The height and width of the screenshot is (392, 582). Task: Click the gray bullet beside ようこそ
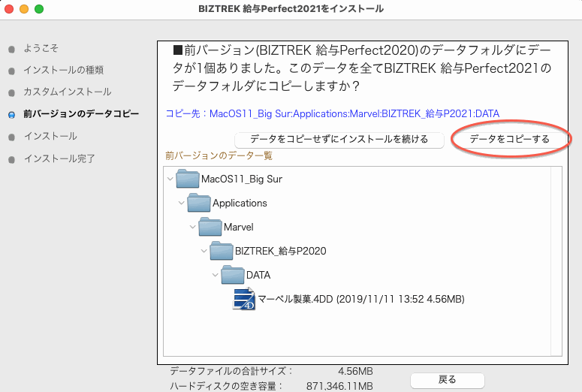point(11,49)
